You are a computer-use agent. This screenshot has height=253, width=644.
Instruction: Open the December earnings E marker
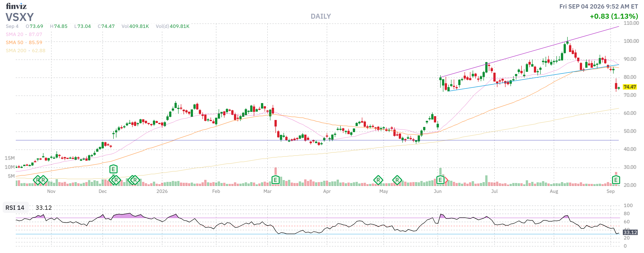(x=113, y=169)
